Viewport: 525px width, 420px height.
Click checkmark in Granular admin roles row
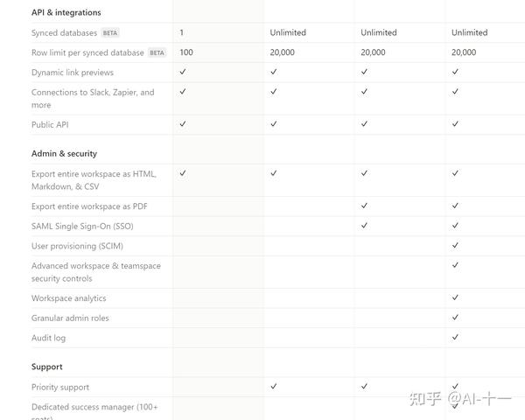coord(455,318)
